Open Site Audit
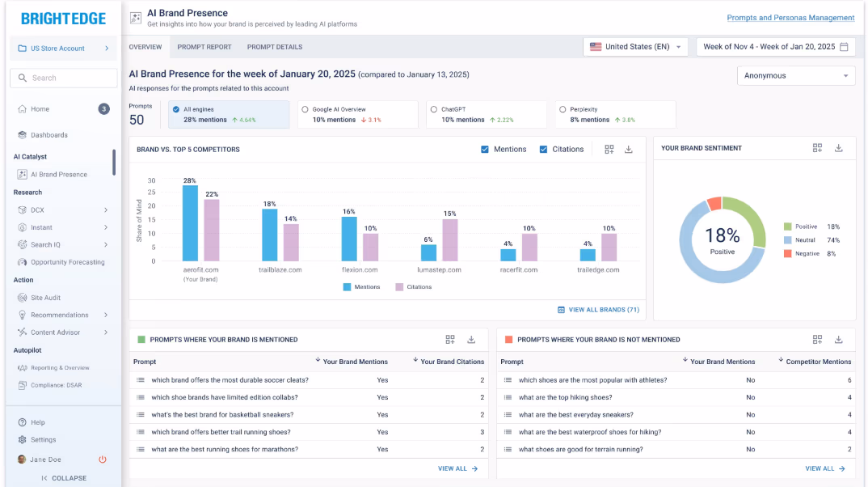868x487 pixels. point(45,298)
